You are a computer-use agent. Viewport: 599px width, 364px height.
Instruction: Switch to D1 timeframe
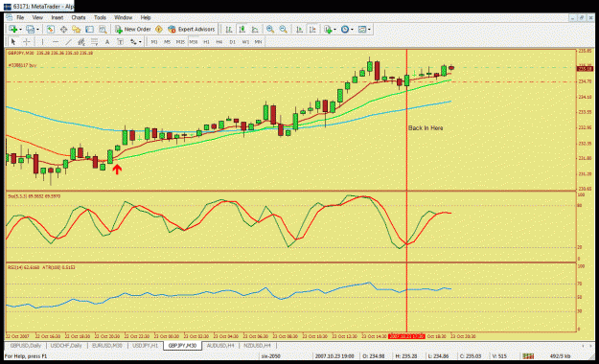[x=232, y=41]
